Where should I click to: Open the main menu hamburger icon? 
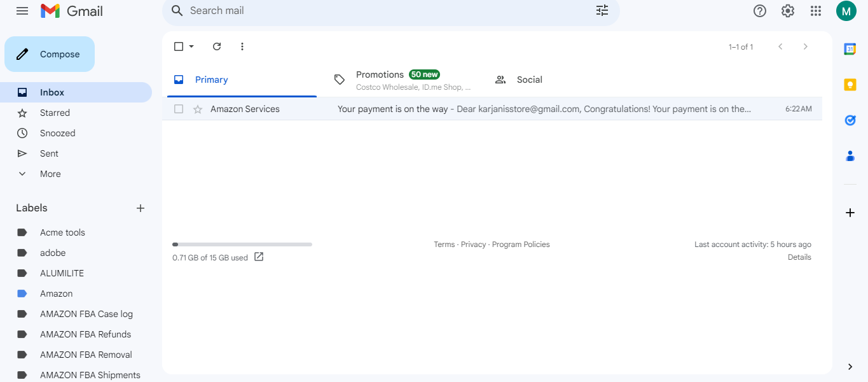tap(22, 11)
